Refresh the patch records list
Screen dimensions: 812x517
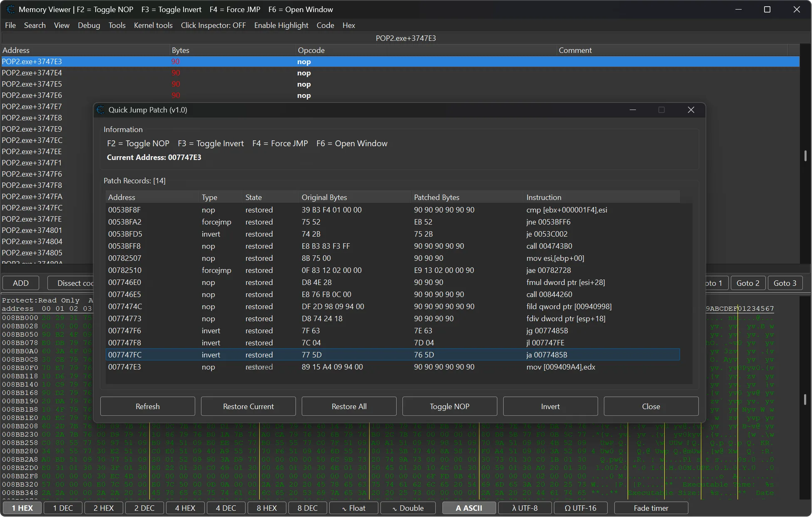(x=147, y=406)
